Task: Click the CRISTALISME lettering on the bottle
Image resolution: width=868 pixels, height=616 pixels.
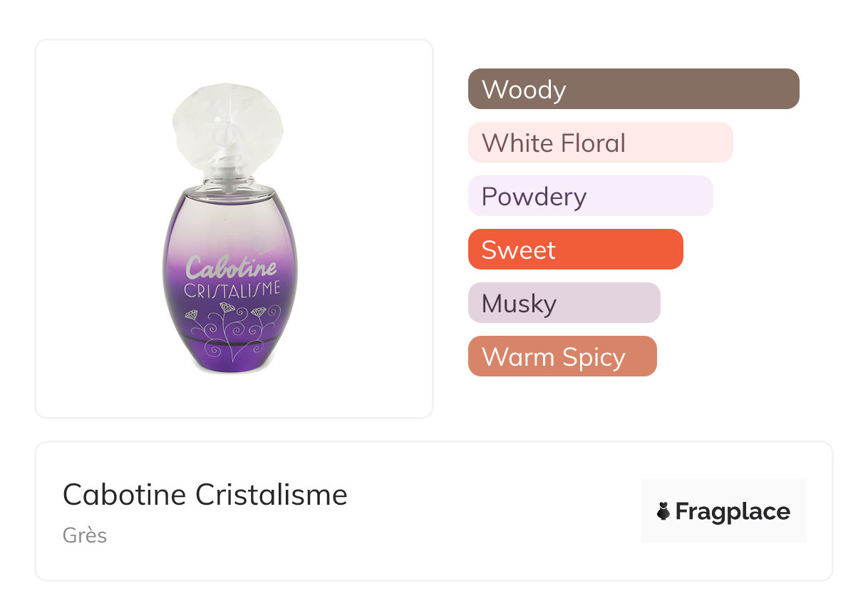Action: pos(232,290)
